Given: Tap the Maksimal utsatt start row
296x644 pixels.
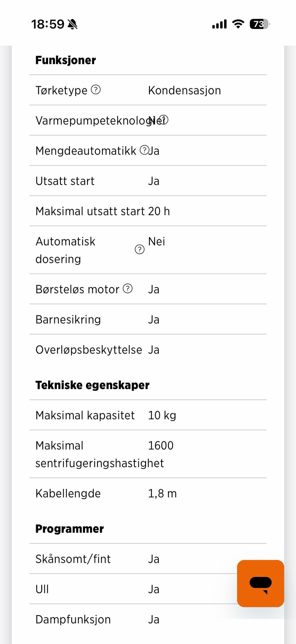Looking at the screenshot, I should (148, 211).
